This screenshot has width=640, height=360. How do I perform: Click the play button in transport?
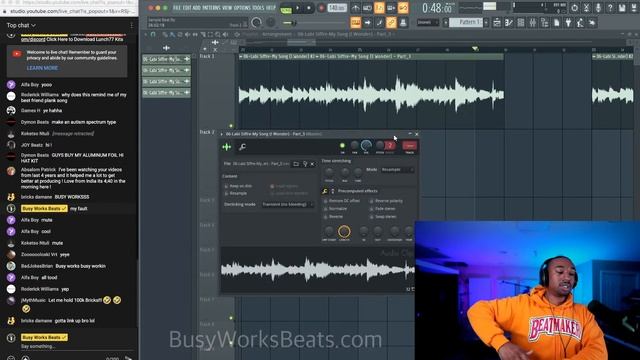298,8
